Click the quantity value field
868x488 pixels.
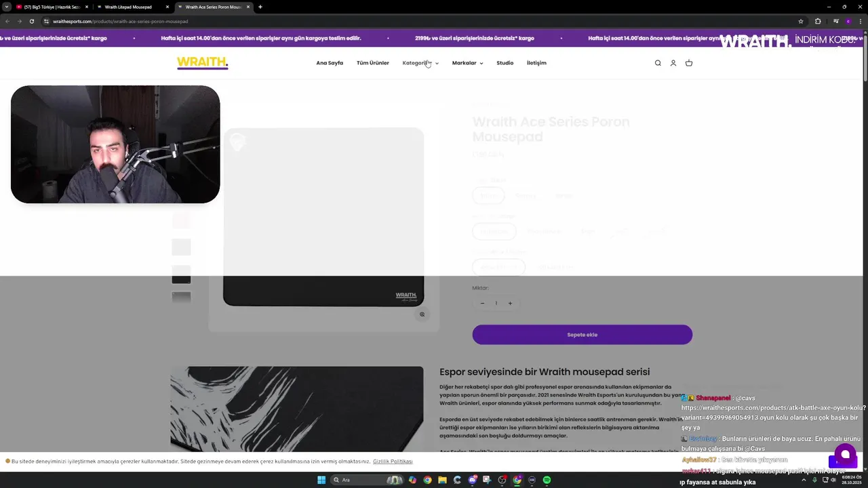pyautogui.click(x=496, y=303)
